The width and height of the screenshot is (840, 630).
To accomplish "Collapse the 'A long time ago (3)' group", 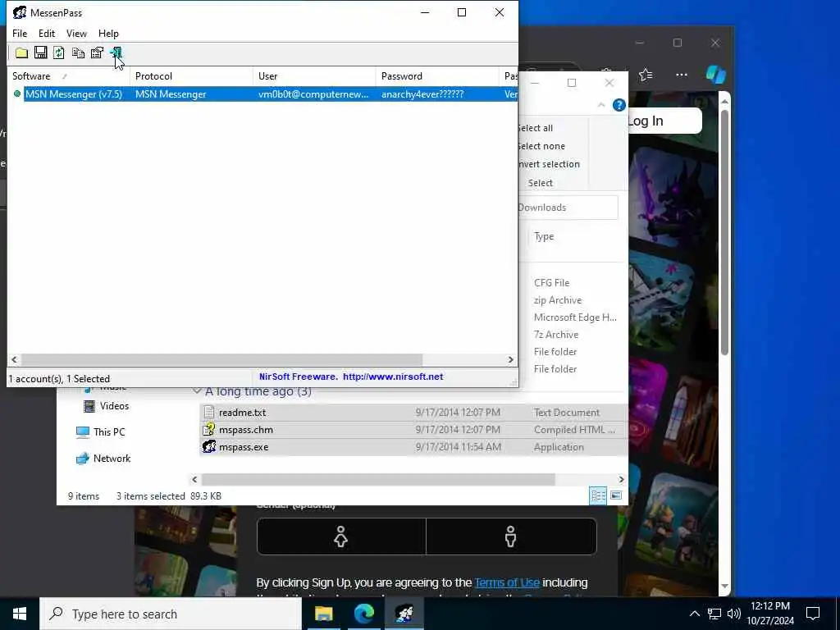I will pos(197,391).
